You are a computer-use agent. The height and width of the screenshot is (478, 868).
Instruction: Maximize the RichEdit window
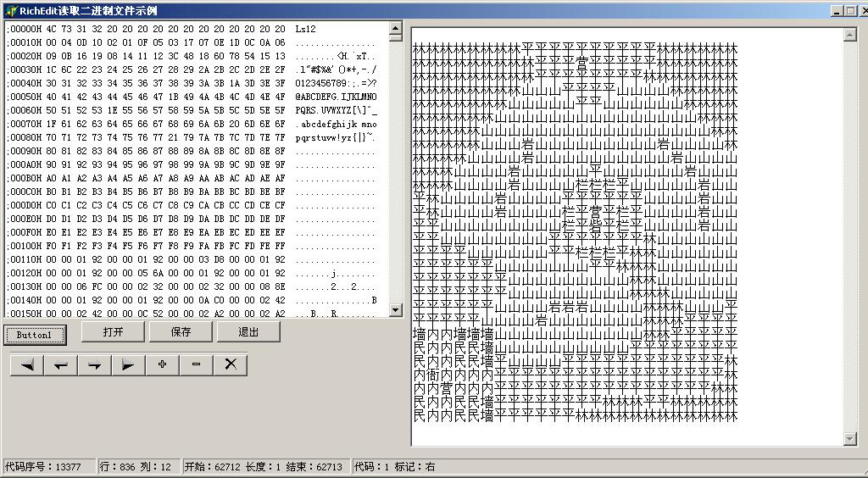tap(851, 10)
